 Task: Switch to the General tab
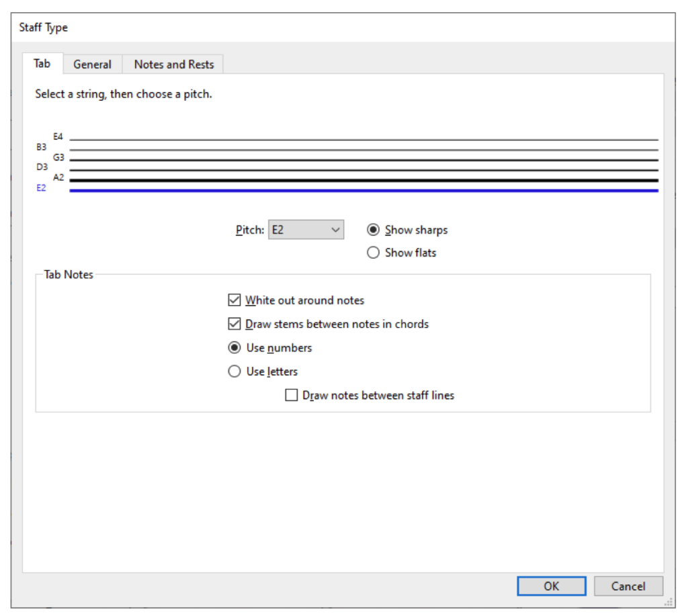pos(92,64)
